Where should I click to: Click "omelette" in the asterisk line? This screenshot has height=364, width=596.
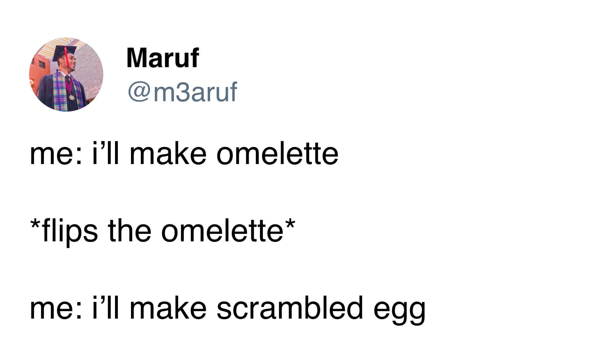pyautogui.click(x=222, y=231)
